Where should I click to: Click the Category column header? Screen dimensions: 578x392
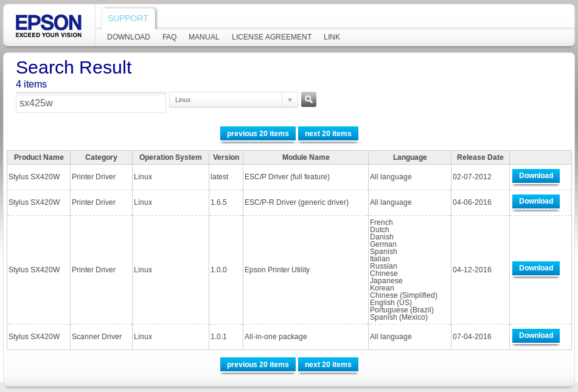pos(101,157)
